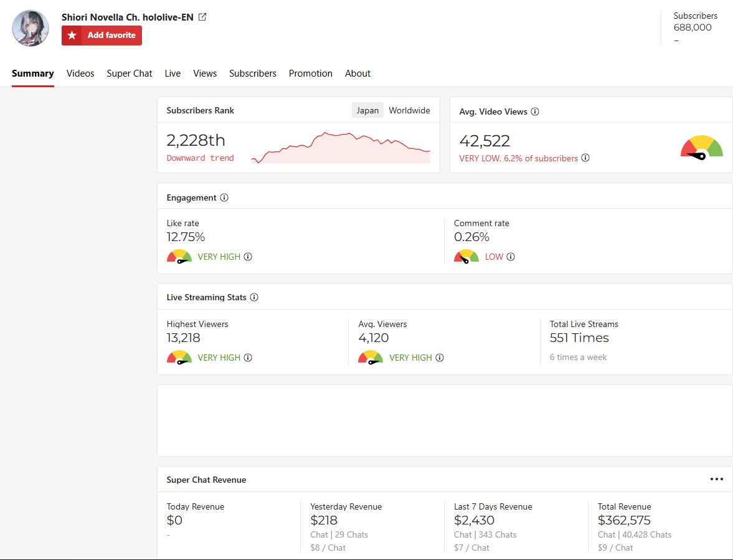Switch to the Videos tab

point(80,74)
